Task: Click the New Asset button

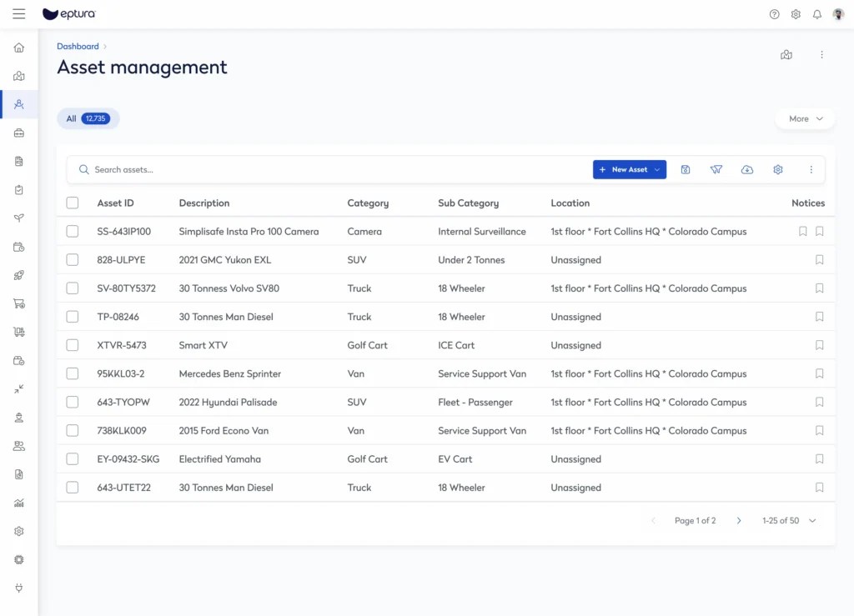Action: 624,169
